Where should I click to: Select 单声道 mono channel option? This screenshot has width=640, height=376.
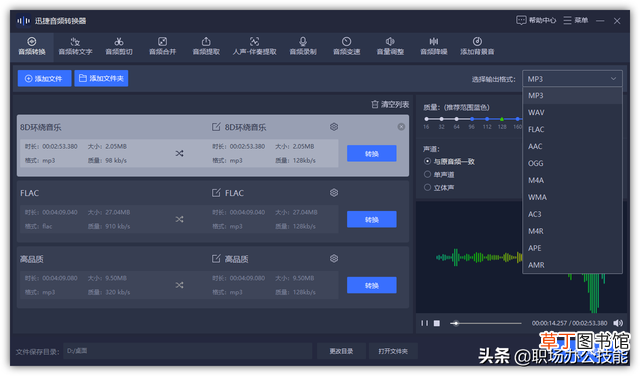click(427, 174)
